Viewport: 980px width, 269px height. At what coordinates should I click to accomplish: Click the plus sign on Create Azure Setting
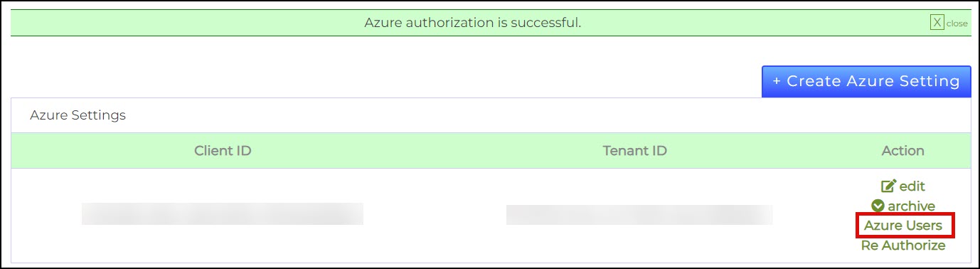pyautogui.click(x=777, y=81)
